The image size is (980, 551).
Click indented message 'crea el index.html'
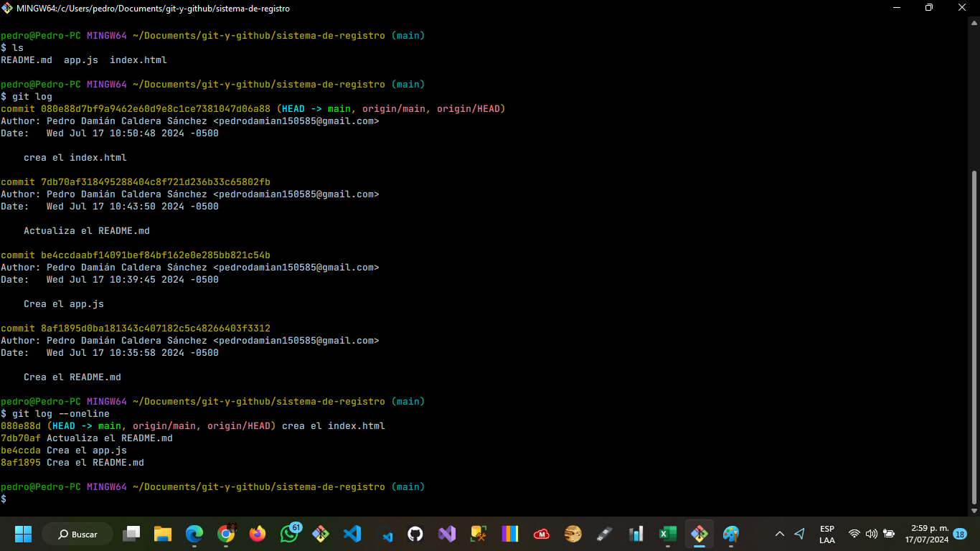[75, 158]
